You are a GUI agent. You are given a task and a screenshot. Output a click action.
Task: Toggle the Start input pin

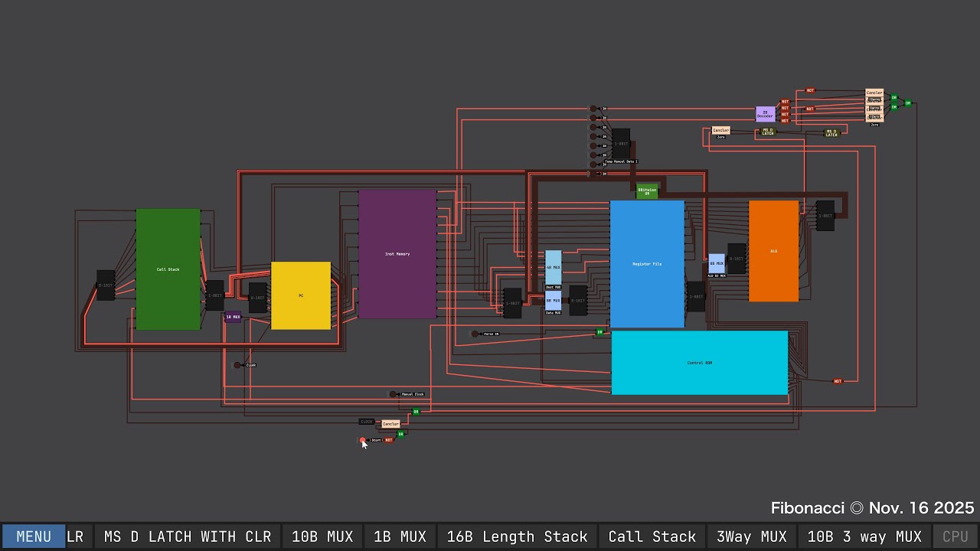363,440
